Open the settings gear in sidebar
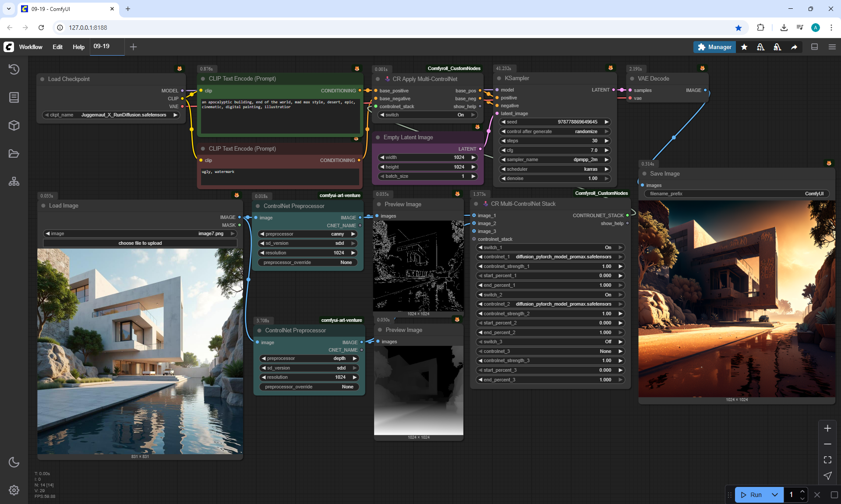The height and width of the screenshot is (504, 841). click(x=14, y=490)
